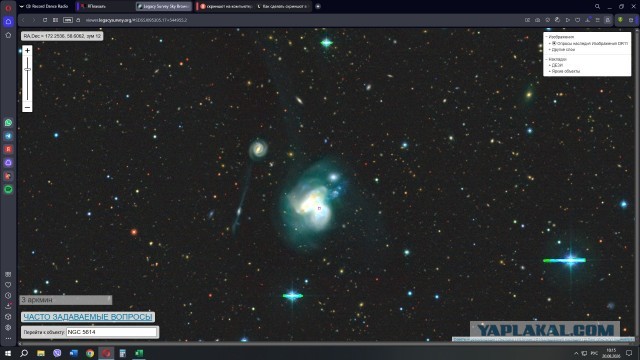
Task: Open the Opera downloads toolbar icon
Action: click(x=588, y=20)
